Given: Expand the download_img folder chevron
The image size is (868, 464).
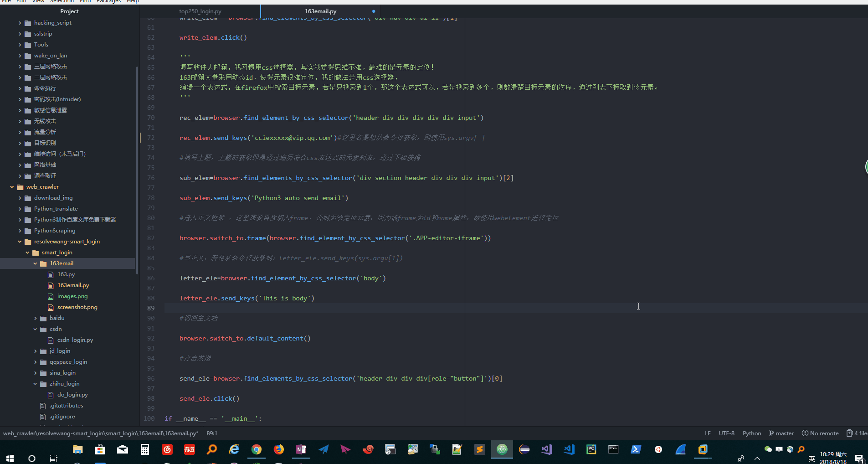Looking at the screenshot, I should point(20,198).
